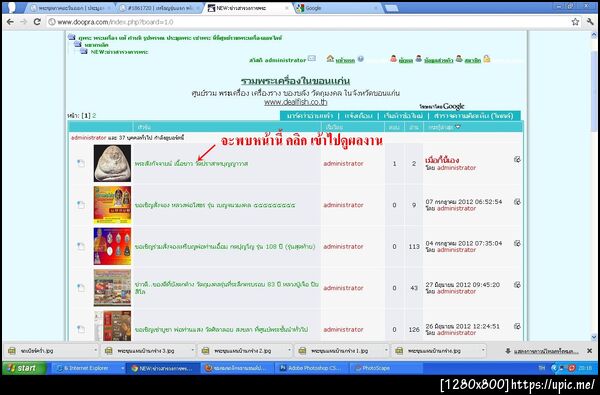Viewport: 600px width, 395px height.
Task: Open the topic title with 83 in it
Action: coord(227,288)
